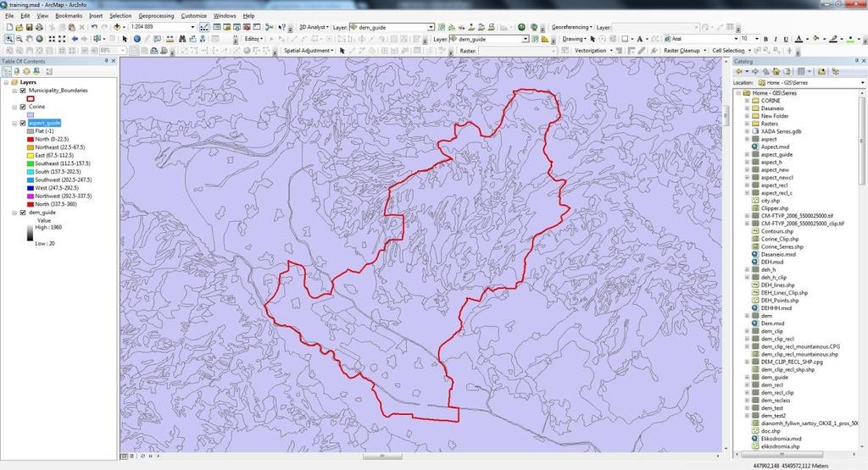Toggle dem_guide layer visibility checkbox

23,213
